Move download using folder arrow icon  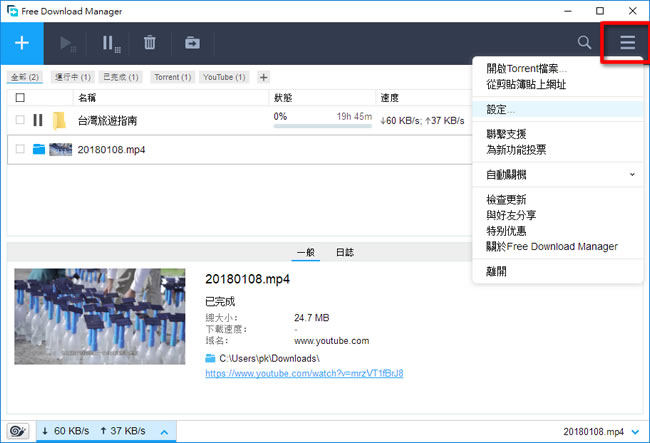[192, 43]
